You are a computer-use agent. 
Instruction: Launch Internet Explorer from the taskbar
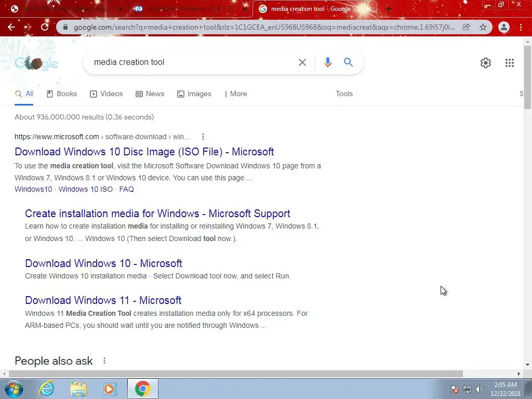(x=46, y=389)
